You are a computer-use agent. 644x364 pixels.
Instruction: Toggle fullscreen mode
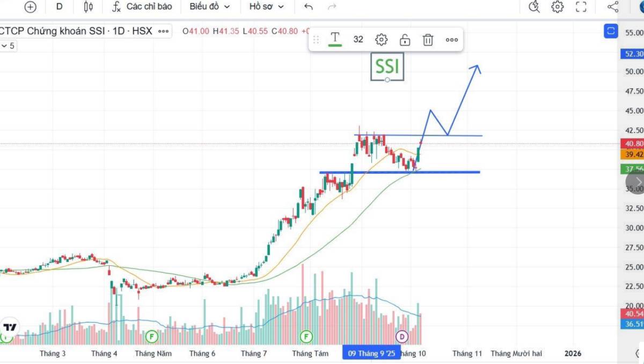click(x=581, y=7)
